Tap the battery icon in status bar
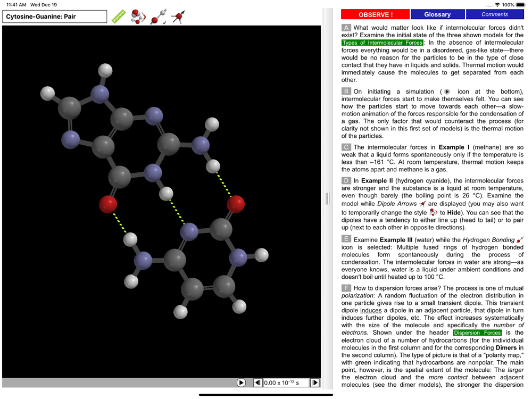This screenshot has width=532, height=399. 520,5
